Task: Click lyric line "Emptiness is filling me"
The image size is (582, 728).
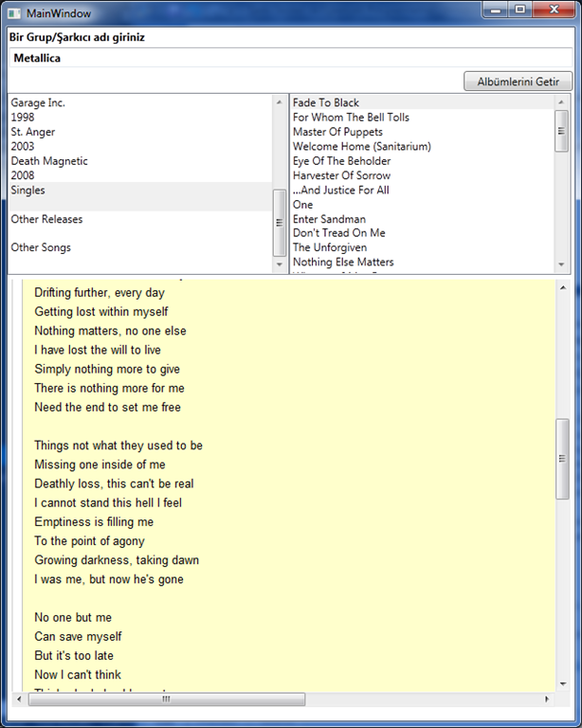Action: coord(94,522)
